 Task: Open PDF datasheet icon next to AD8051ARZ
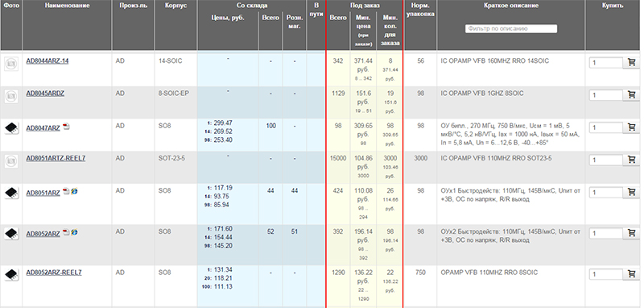click(x=66, y=192)
